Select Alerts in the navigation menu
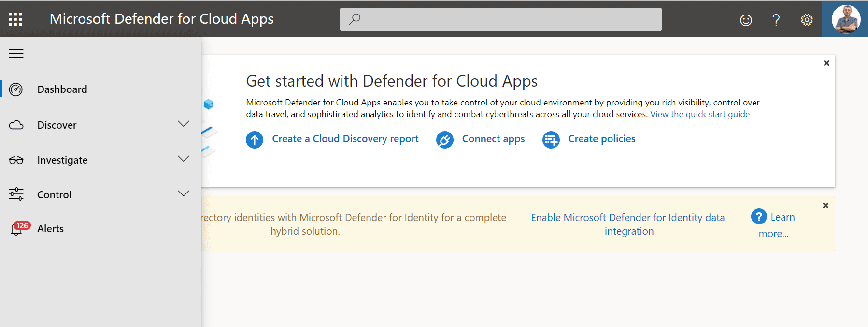The width and height of the screenshot is (868, 327). click(51, 229)
